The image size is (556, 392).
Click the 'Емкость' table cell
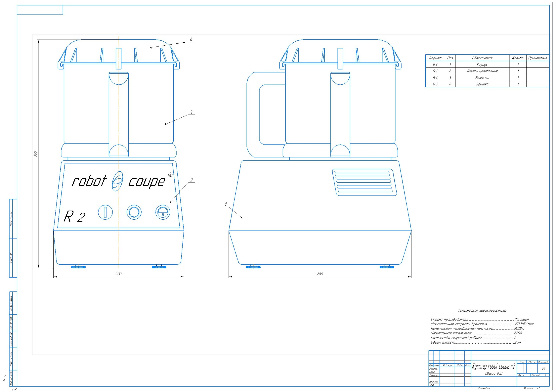(x=482, y=78)
